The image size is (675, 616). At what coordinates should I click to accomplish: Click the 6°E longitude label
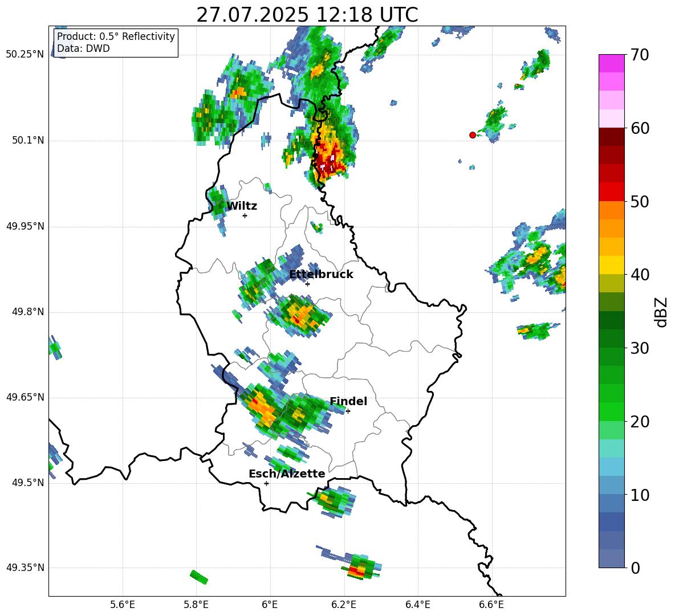(270, 605)
